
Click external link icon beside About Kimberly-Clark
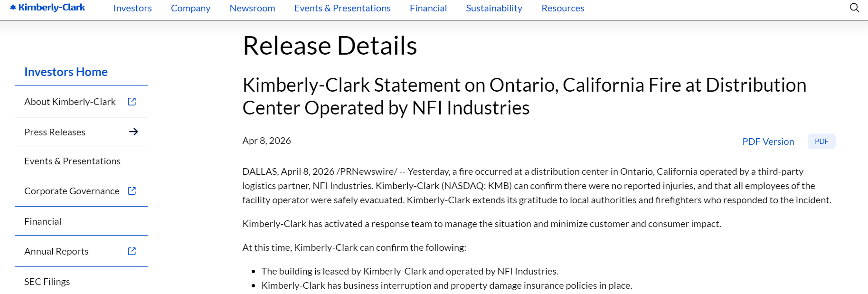(x=132, y=102)
